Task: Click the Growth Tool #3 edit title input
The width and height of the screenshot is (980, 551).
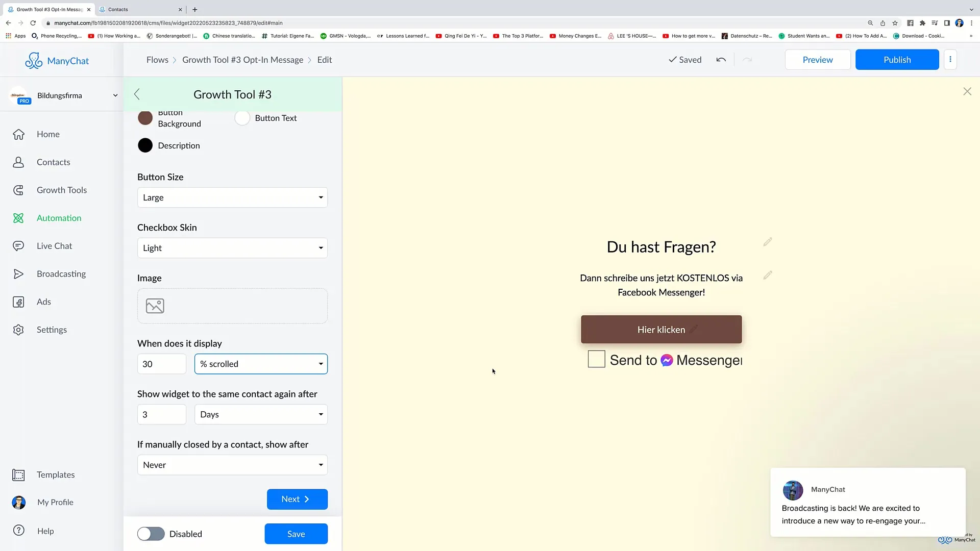Action: coord(233,94)
